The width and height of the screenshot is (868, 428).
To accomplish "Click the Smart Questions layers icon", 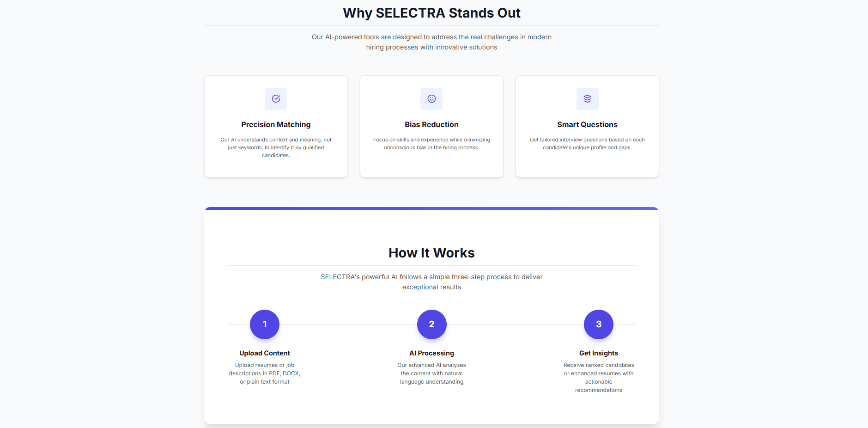I will click(587, 99).
